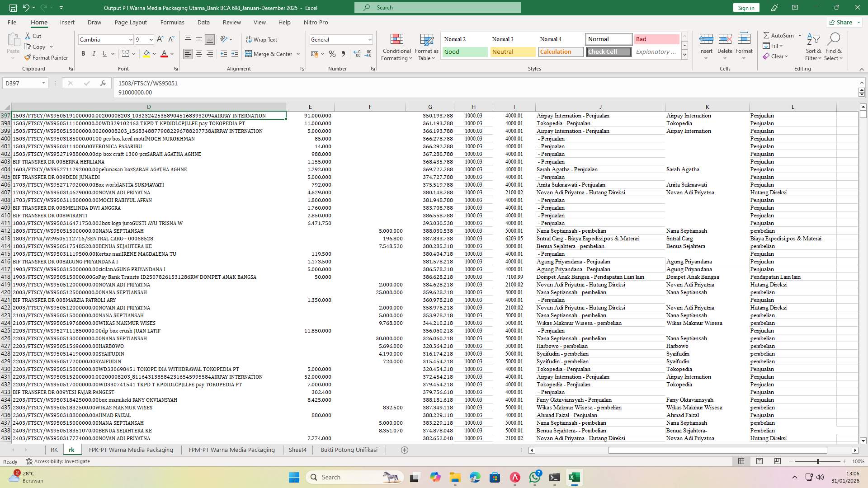Increase decimal places
Screen dimensions: 868x488
357,54
